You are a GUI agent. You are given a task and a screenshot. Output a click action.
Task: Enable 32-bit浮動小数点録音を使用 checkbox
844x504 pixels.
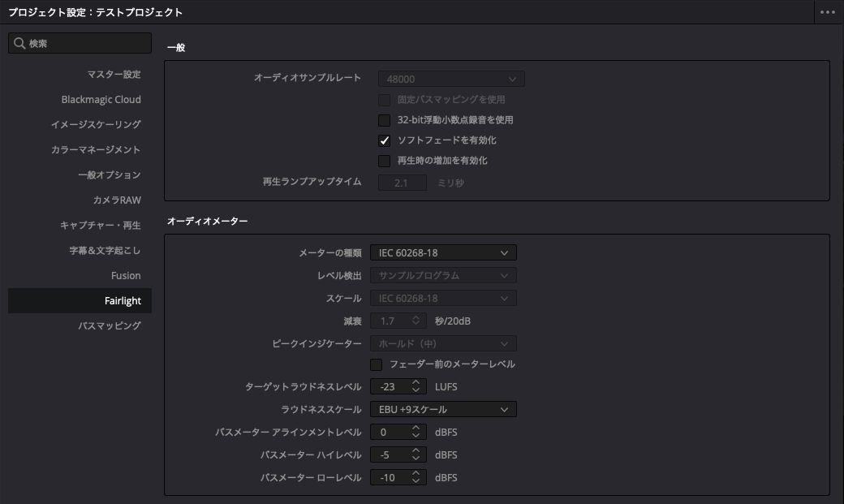click(385, 120)
